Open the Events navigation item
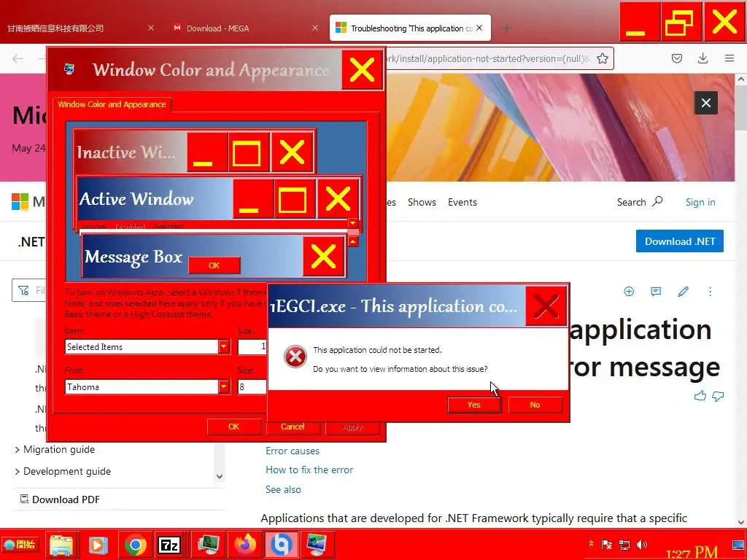Viewport: 747px width, 560px height. [462, 202]
